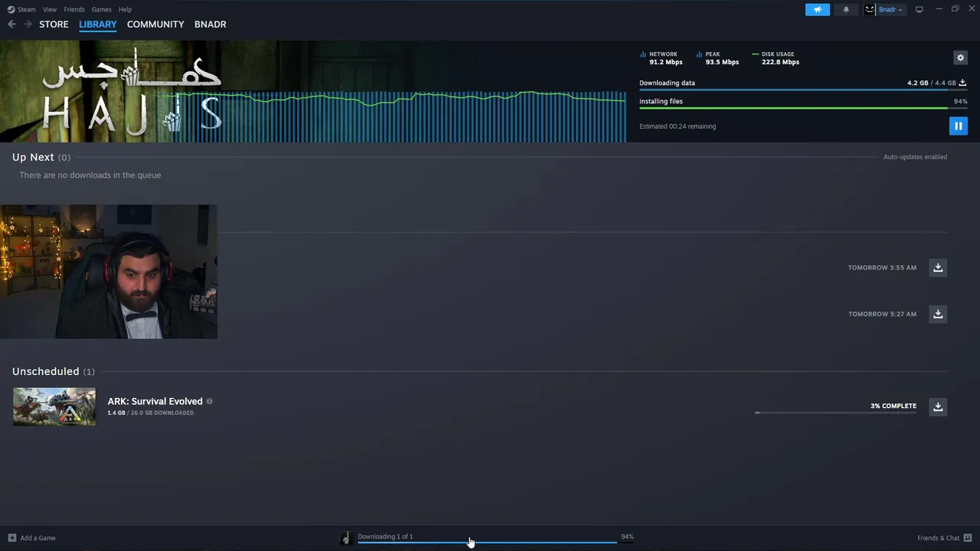Click the DISK USAGE 222.8 Mbps stat
Viewport: 980px width, 551px height.
click(776, 58)
